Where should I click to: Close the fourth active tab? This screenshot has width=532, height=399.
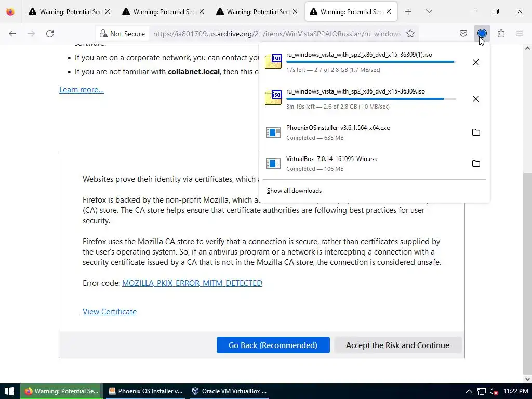(389, 11)
